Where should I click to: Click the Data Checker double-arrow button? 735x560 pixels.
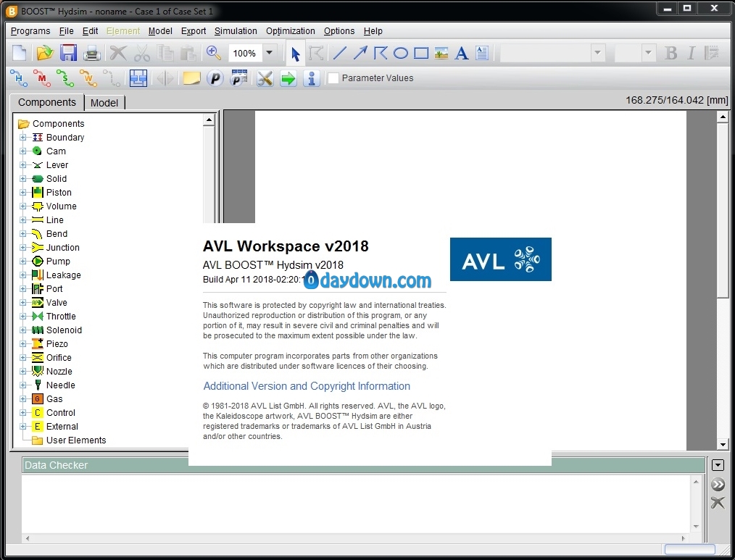718,484
